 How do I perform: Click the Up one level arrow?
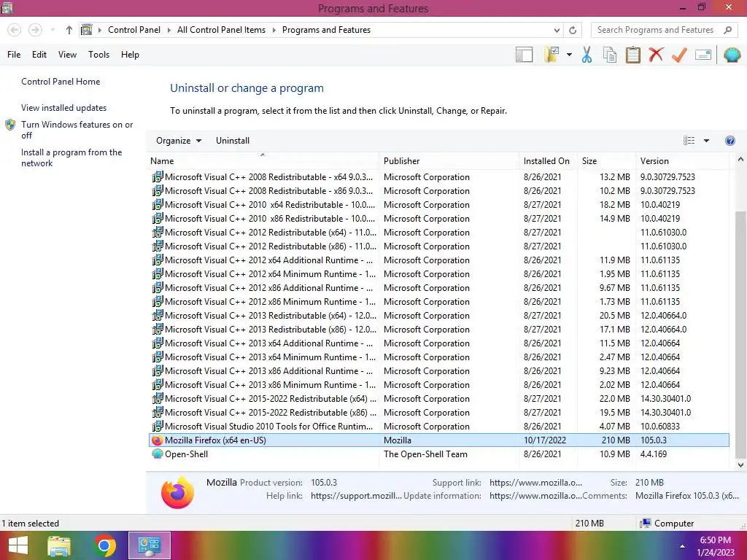coord(69,30)
